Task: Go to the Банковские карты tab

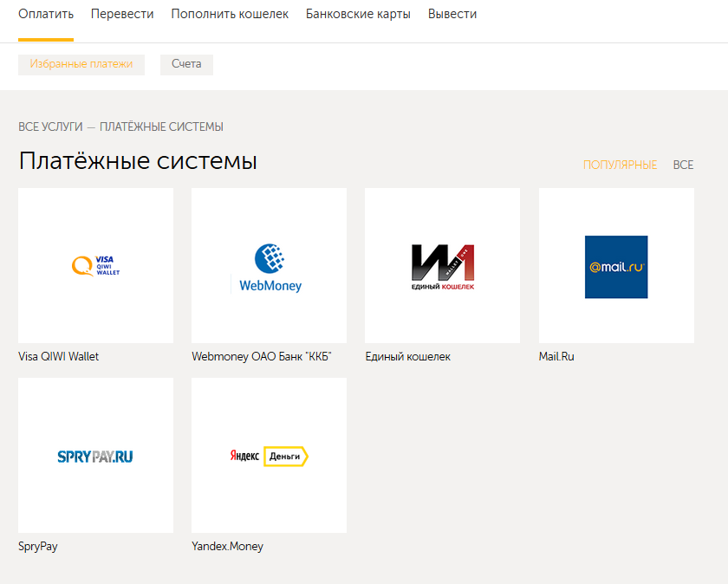Action: [358, 15]
